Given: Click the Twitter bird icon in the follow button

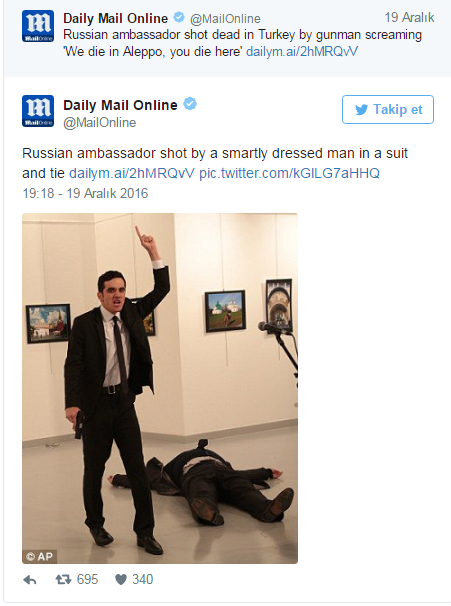Looking at the screenshot, I should tap(361, 110).
